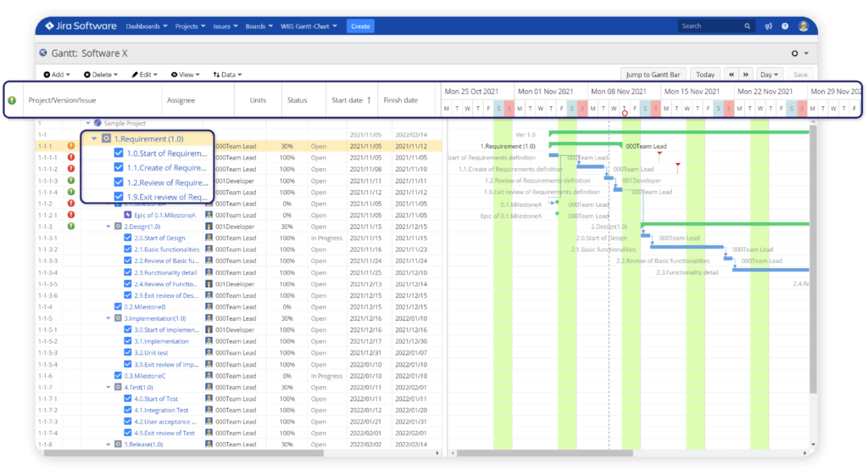This screenshot has width=868, height=476.
Task: Open the Projects menu
Action: tap(190, 26)
